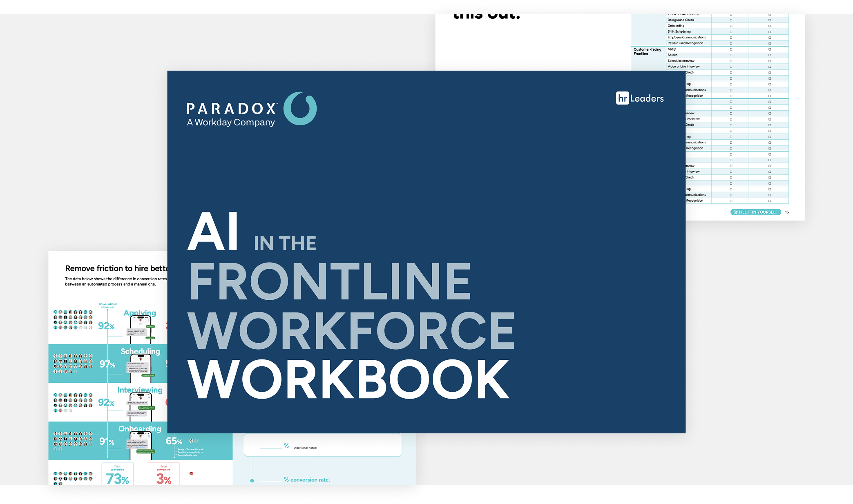
Task: Check the left box for Schedule Interview
Action: (731, 61)
